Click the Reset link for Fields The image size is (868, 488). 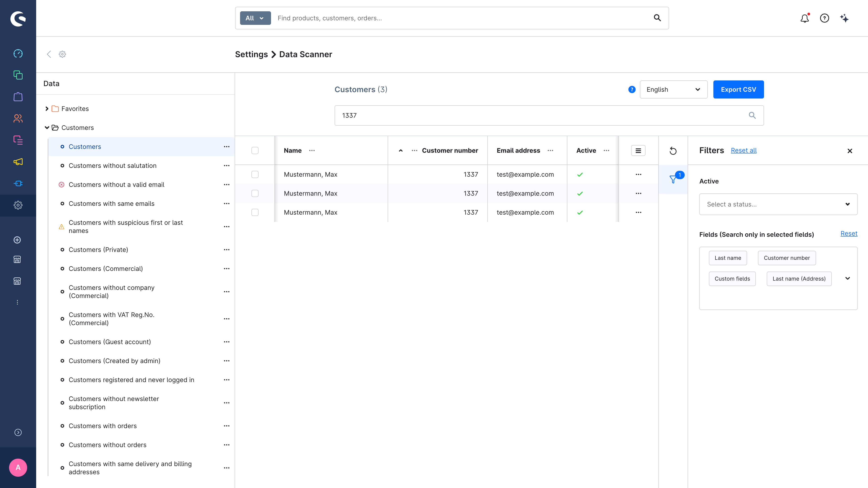(849, 233)
